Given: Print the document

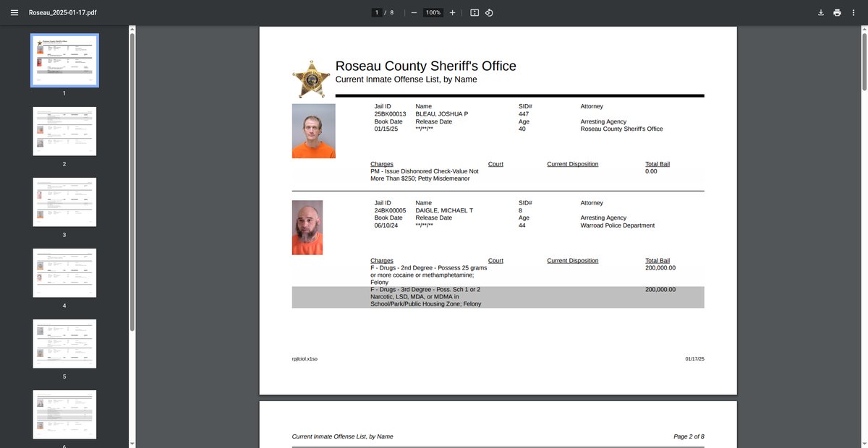Looking at the screenshot, I should pos(837,12).
